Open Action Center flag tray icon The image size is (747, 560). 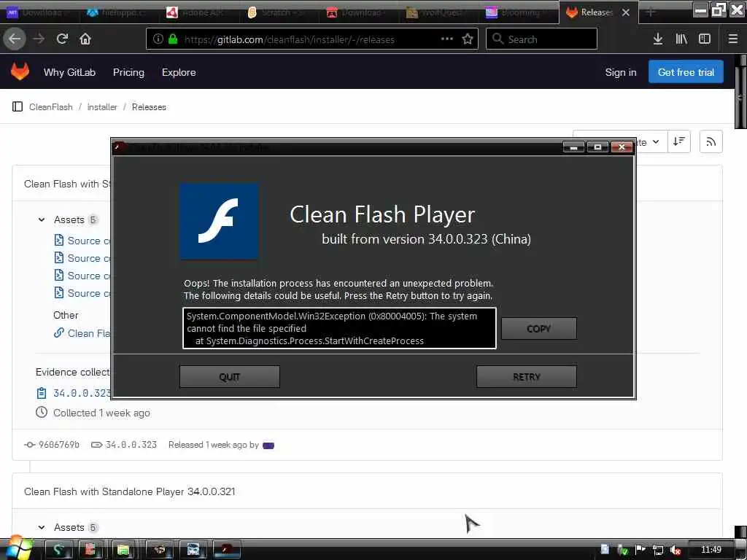640,550
